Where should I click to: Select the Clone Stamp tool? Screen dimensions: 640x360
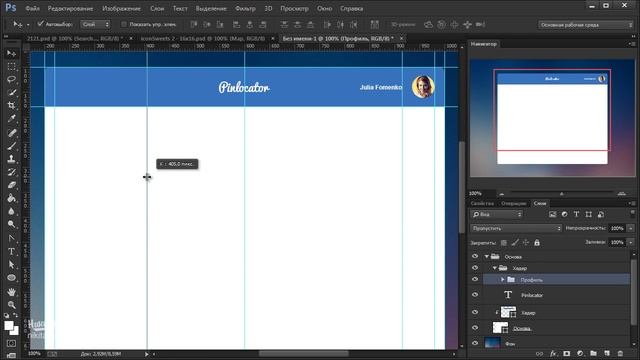(x=11, y=159)
